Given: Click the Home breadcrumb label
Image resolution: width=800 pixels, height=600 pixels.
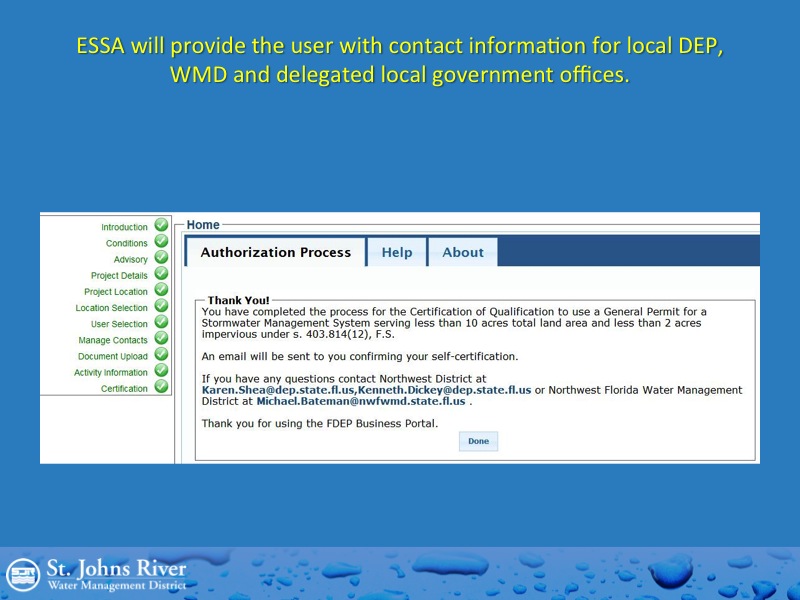Looking at the screenshot, I should pyautogui.click(x=203, y=225).
